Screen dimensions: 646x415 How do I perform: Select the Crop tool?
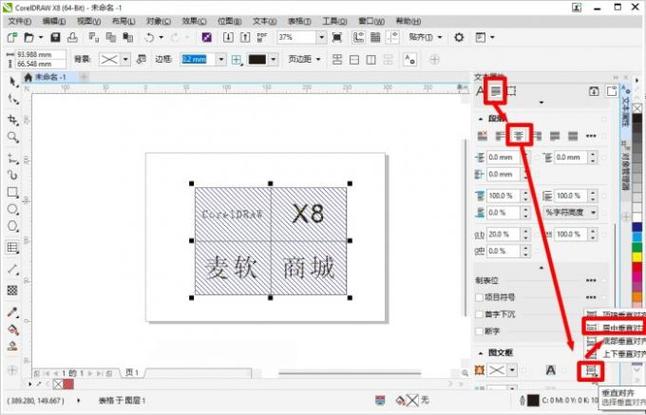coord(13,120)
